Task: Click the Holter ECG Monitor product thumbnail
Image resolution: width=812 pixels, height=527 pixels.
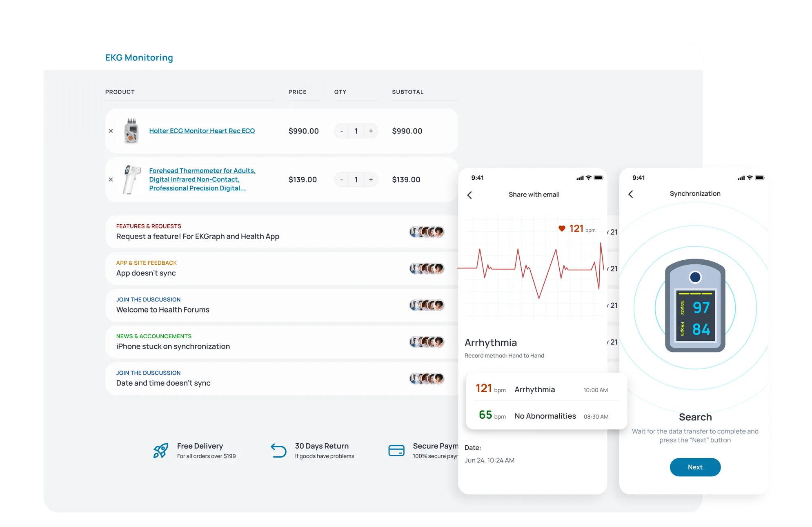Action: [131, 131]
